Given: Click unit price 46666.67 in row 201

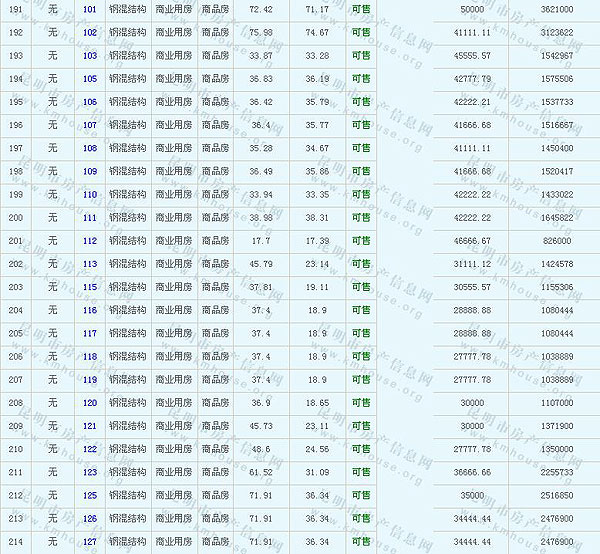Looking at the screenshot, I should [x=470, y=241].
